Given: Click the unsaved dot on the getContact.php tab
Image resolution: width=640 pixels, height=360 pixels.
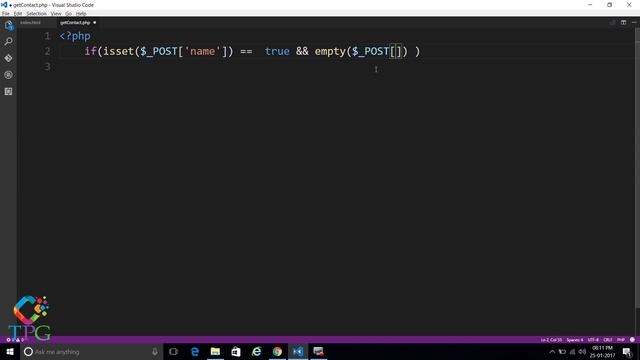Looking at the screenshot, I should point(95,22).
